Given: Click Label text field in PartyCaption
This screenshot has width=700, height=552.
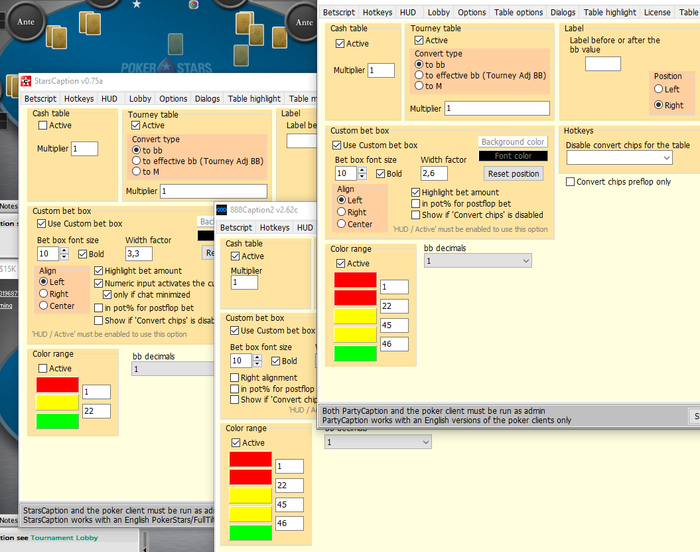Looking at the screenshot, I should [x=603, y=63].
